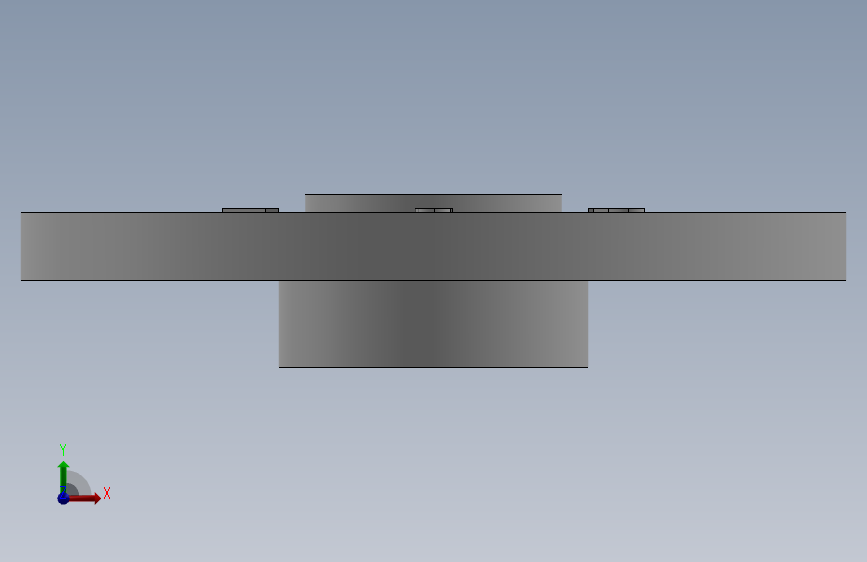The width and height of the screenshot is (867, 562).
Task: Click the red X axis arrow
Action: click(x=84, y=498)
